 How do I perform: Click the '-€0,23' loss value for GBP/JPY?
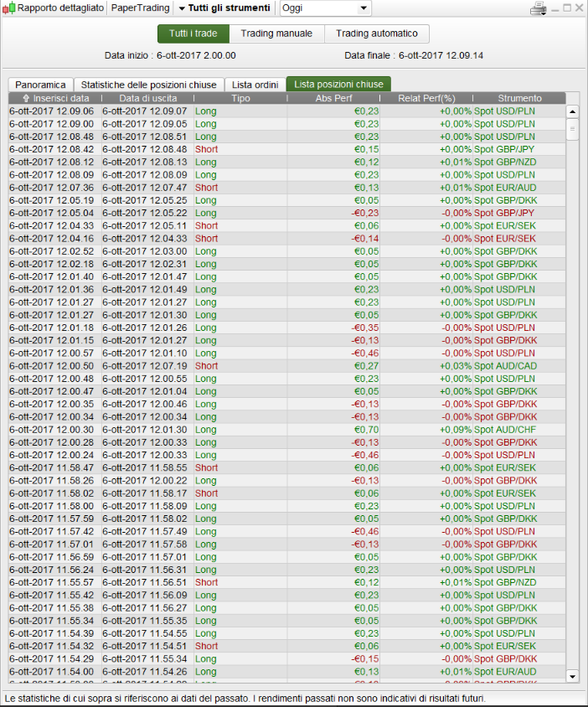pos(365,214)
